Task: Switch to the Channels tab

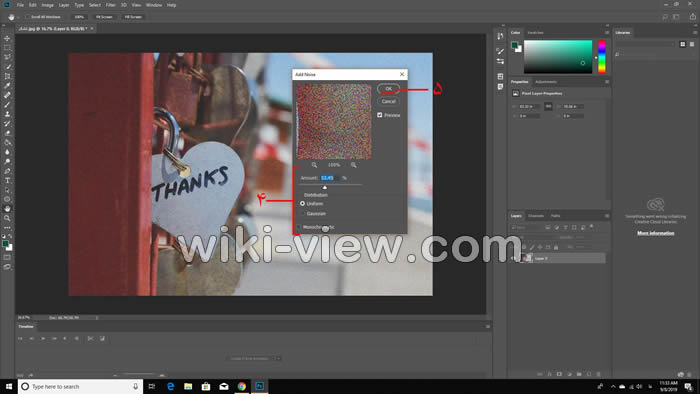Action: pyautogui.click(x=536, y=216)
